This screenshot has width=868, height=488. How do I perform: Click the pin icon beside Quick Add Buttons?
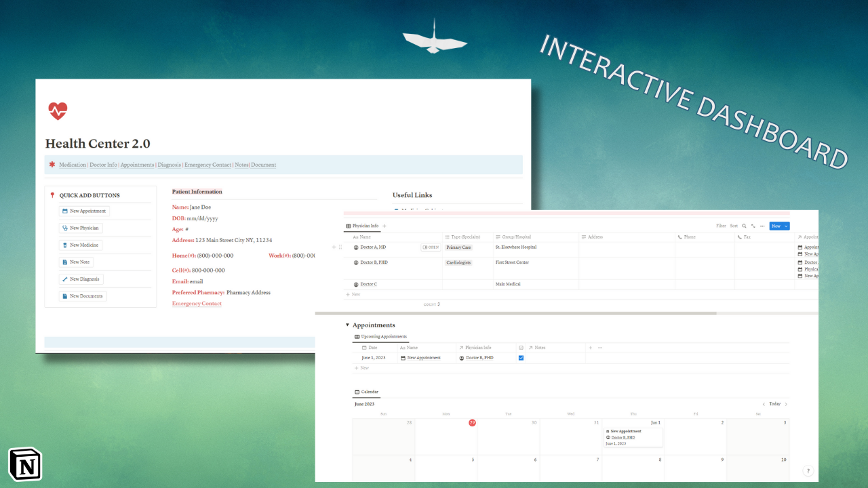tap(52, 195)
